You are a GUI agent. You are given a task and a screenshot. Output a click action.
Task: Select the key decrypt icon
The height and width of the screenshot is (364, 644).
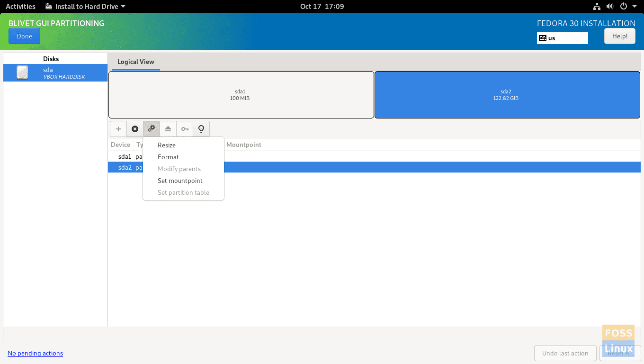[184, 128]
